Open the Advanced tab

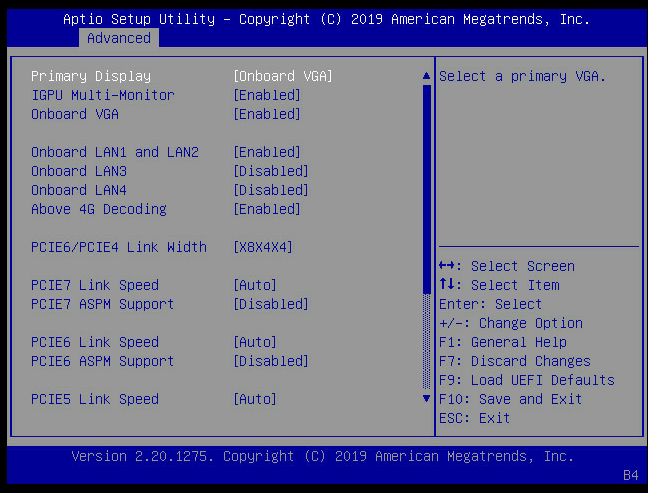(119, 38)
